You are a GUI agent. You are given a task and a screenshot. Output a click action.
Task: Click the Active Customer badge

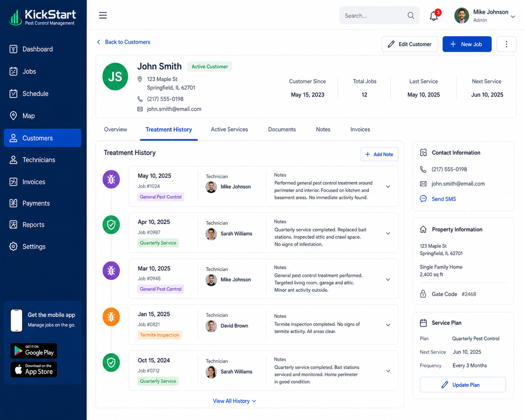tap(210, 67)
